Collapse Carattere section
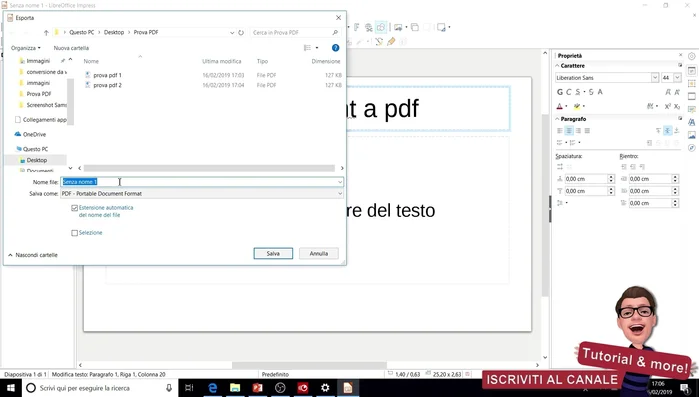699x397 pixels. [557, 65]
